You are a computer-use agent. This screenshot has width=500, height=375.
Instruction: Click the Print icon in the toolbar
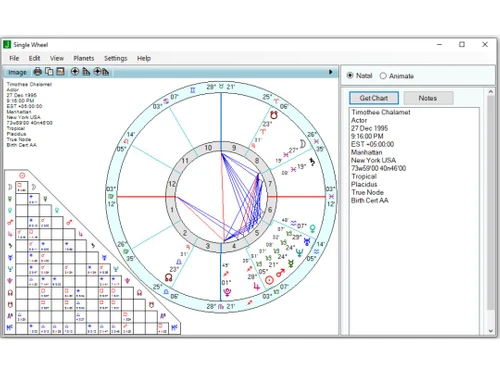[x=38, y=71]
